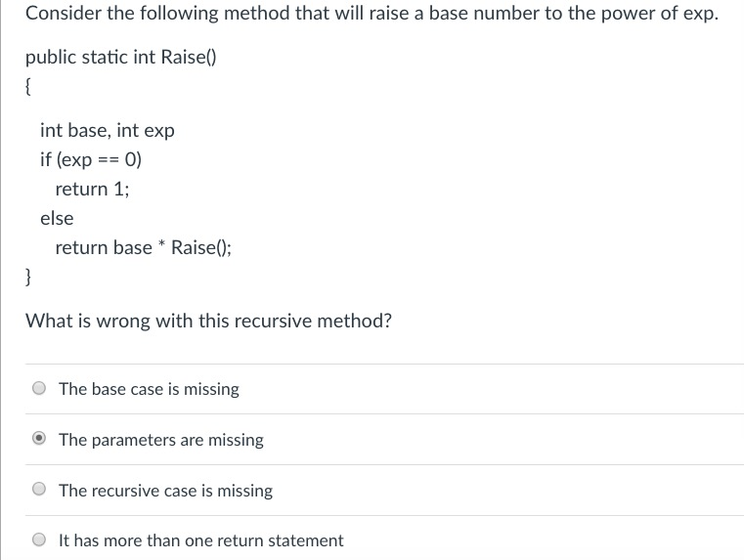Click the 'What is wrong with this recursive method?' question
Image resolution: width=744 pixels, height=560 pixels.
point(208,320)
